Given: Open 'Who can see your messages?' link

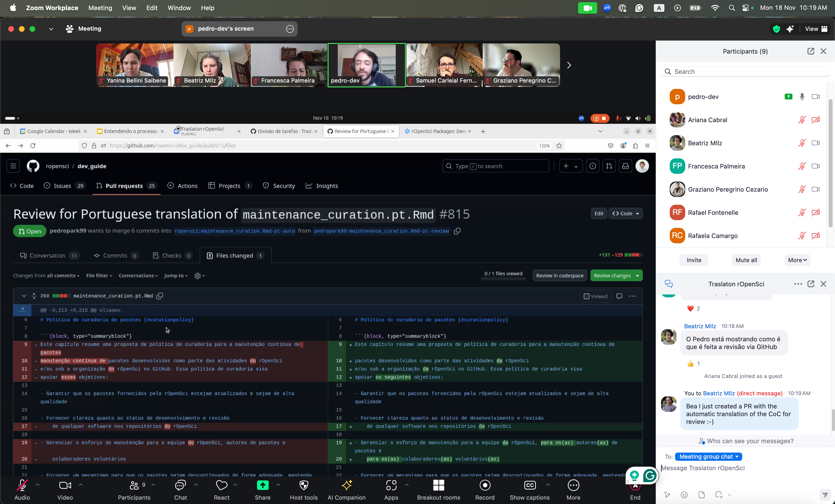Looking at the screenshot, I should coord(746,441).
